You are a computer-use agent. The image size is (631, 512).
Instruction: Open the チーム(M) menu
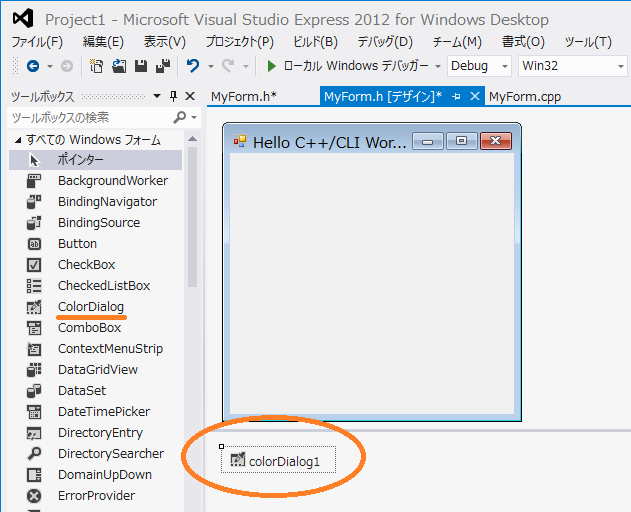point(457,42)
